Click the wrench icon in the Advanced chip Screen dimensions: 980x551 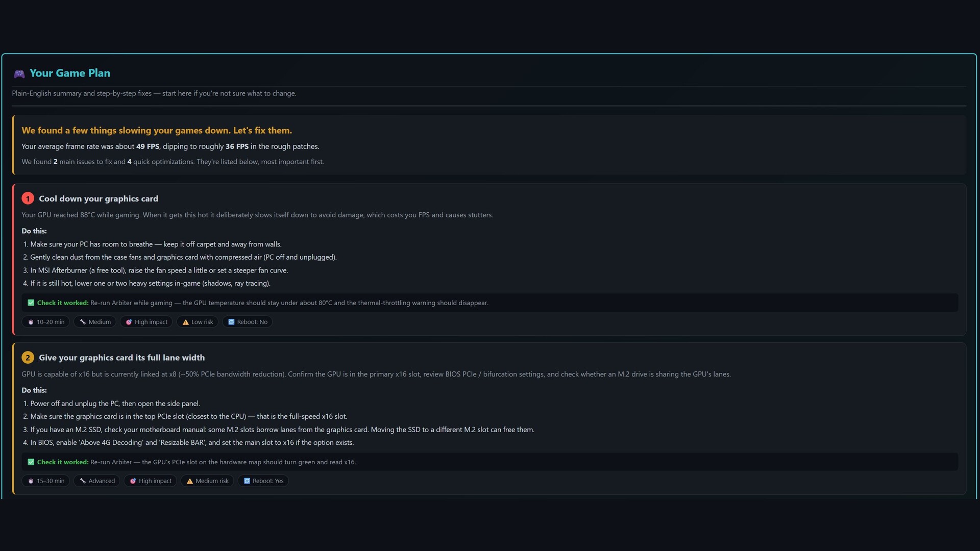[x=83, y=481]
